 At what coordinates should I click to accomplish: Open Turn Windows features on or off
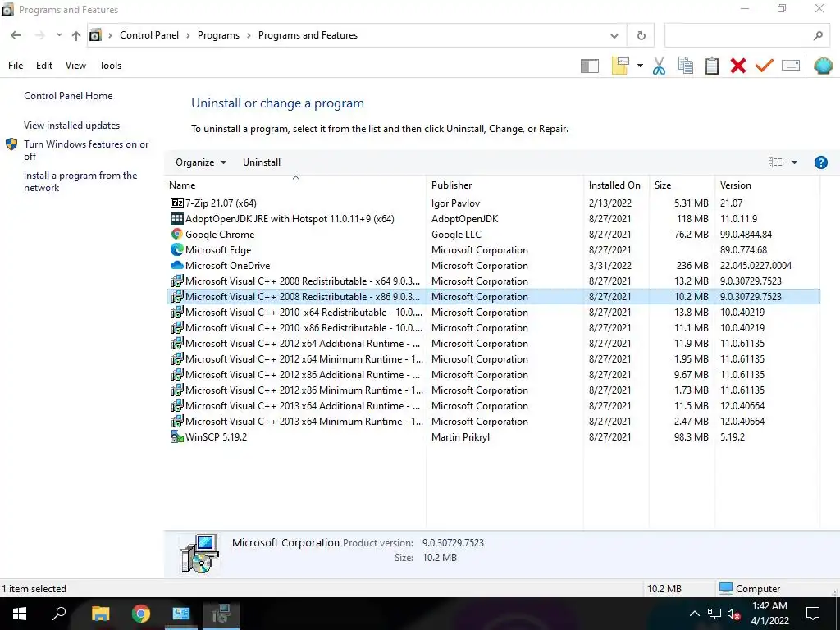coord(86,151)
